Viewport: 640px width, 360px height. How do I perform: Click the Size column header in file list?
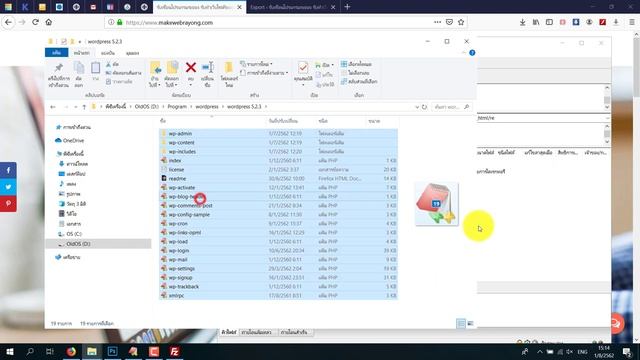(374, 121)
